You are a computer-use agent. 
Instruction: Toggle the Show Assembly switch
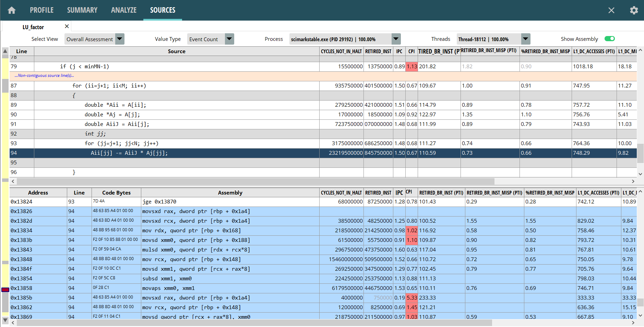(609, 39)
